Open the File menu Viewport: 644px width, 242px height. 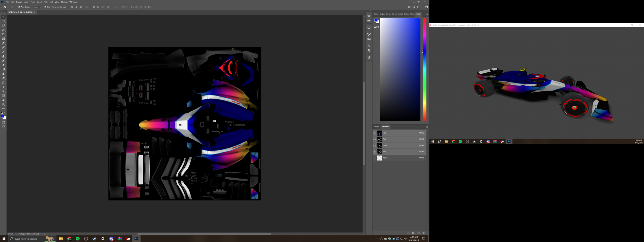(7, 2)
